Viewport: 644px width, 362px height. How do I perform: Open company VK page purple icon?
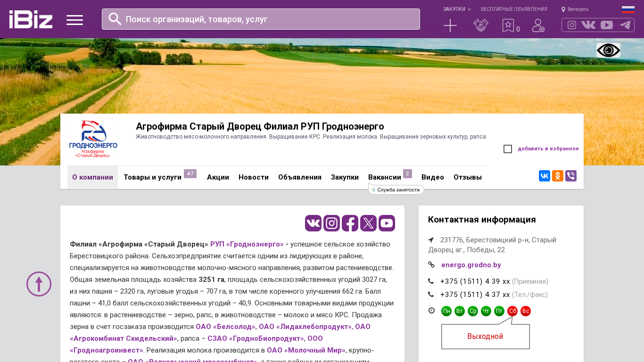pos(313,223)
